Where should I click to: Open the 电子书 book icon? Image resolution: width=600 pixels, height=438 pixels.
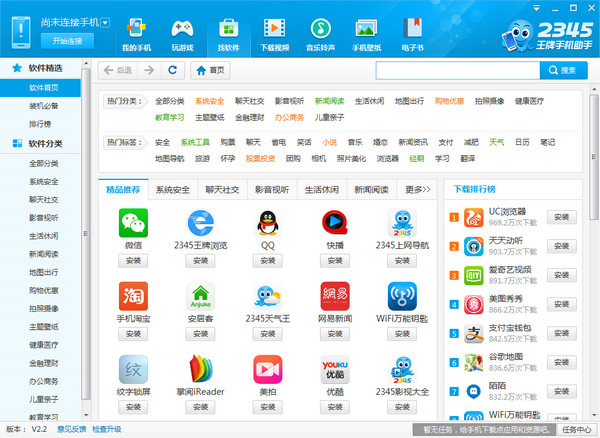[x=412, y=28]
